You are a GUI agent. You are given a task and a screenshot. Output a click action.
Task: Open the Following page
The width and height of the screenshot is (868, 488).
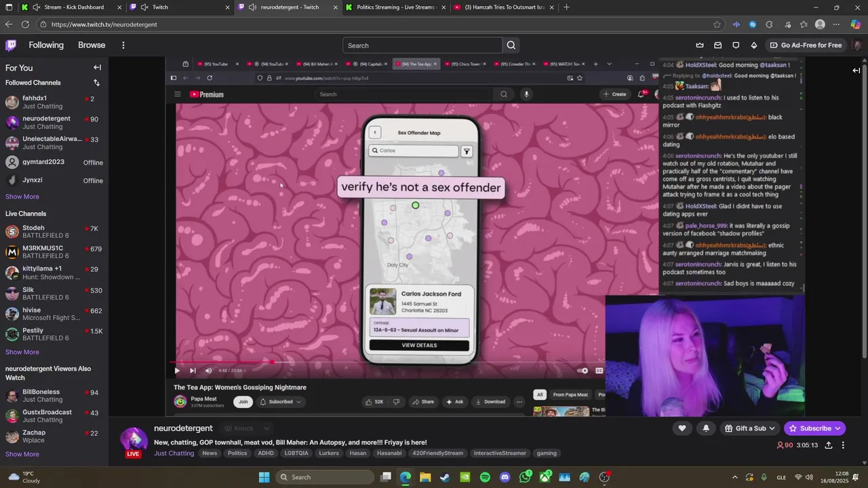click(46, 45)
